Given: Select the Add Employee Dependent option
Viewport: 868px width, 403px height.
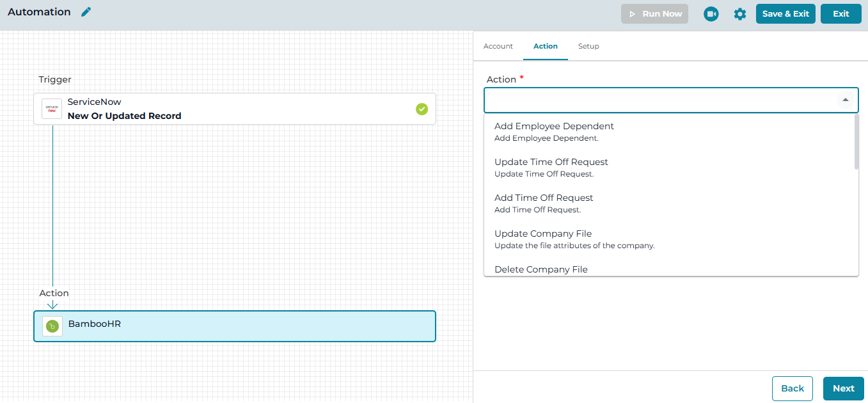Looking at the screenshot, I should (x=670, y=132).
